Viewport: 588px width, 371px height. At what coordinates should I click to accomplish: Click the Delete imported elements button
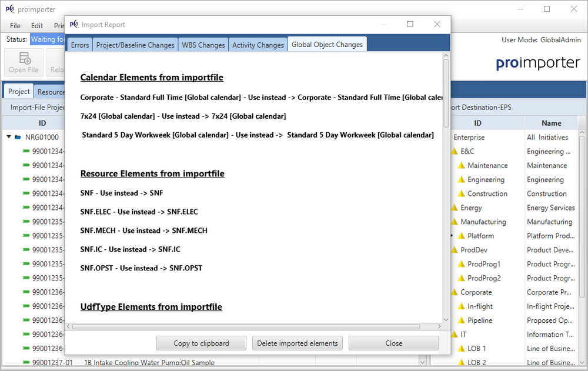298,343
